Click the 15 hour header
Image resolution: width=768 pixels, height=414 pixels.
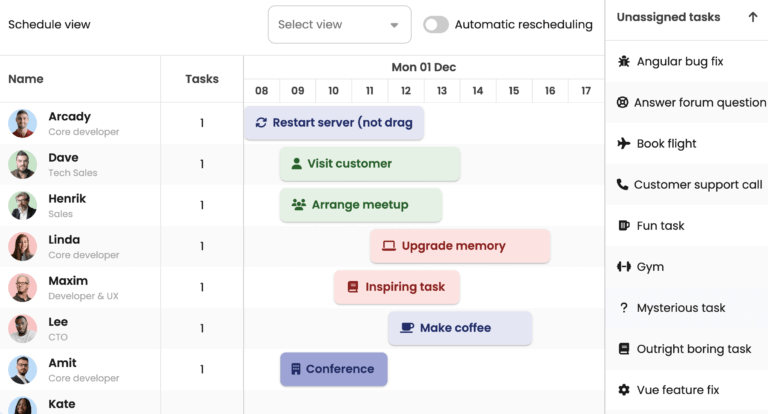(x=514, y=91)
